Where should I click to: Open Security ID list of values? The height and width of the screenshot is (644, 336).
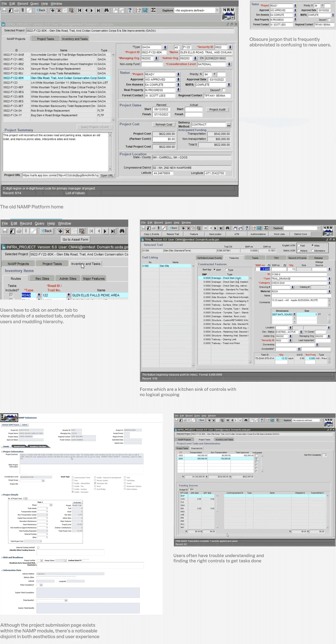(230, 47)
